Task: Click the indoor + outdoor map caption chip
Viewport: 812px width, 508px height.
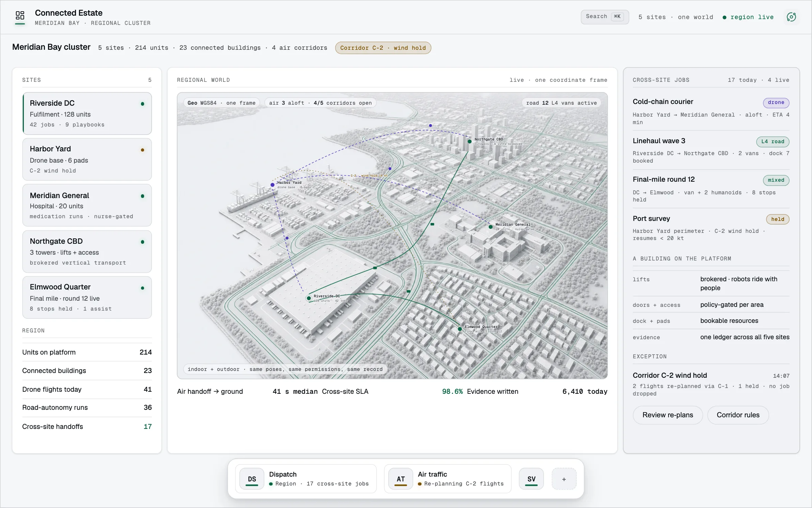Action: tap(285, 369)
